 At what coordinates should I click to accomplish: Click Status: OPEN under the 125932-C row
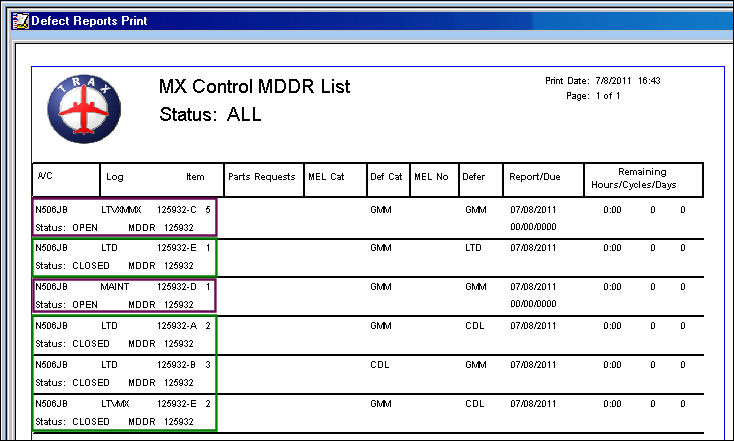click(66, 228)
